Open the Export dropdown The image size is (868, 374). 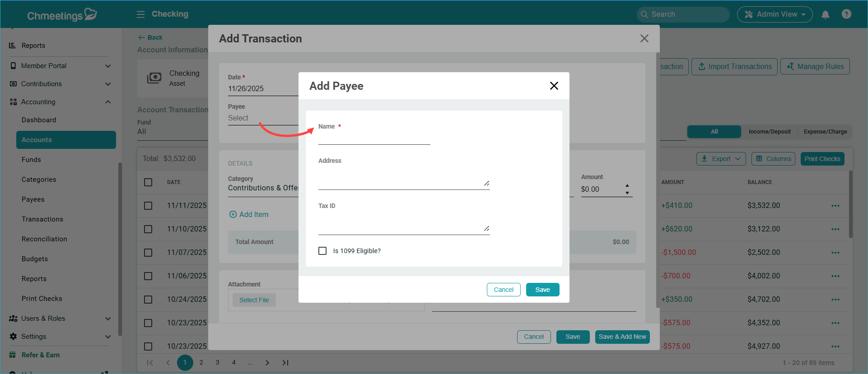[x=721, y=159]
